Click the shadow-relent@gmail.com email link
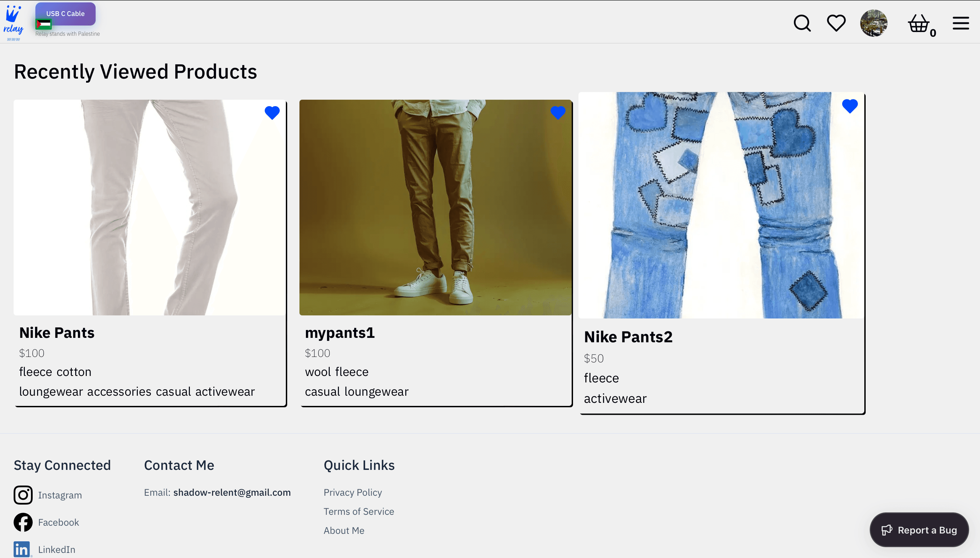Image resolution: width=980 pixels, height=558 pixels. click(x=232, y=492)
